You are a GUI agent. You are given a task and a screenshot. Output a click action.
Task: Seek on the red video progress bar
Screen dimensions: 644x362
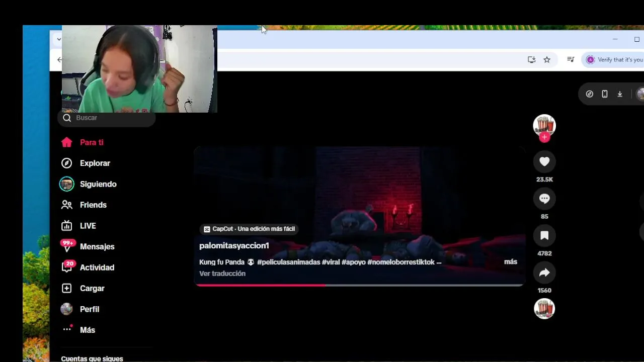(x=360, y=285)
